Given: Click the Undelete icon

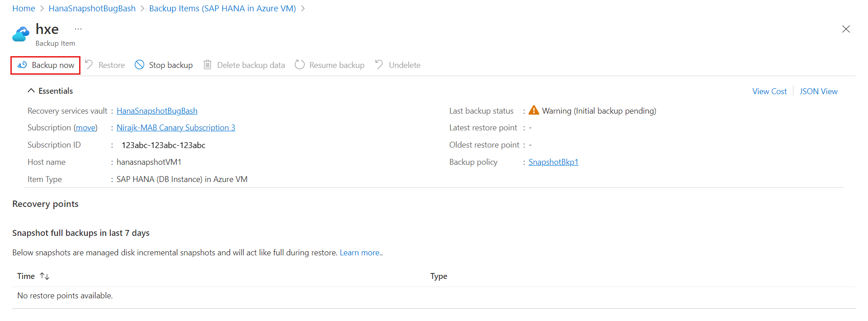Looking at the screenshot, I should point(379,65).
